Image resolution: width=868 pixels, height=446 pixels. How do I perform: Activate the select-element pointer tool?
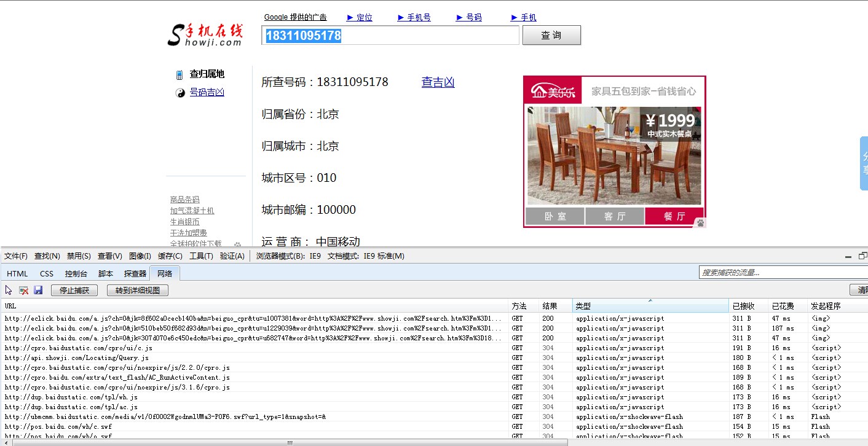click(x=9, y=290)
